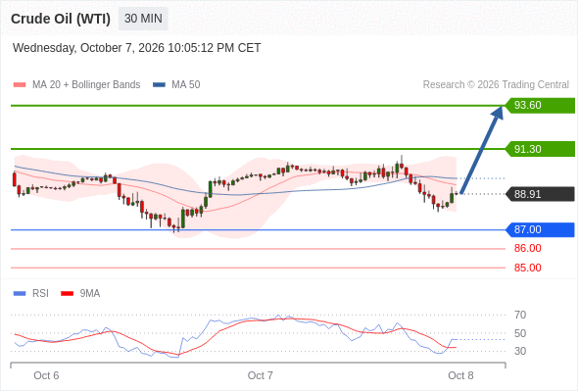Screen dimensions: 578x392
Task: Click the Research © 2026 Trading Central credit
Action: 496,85
